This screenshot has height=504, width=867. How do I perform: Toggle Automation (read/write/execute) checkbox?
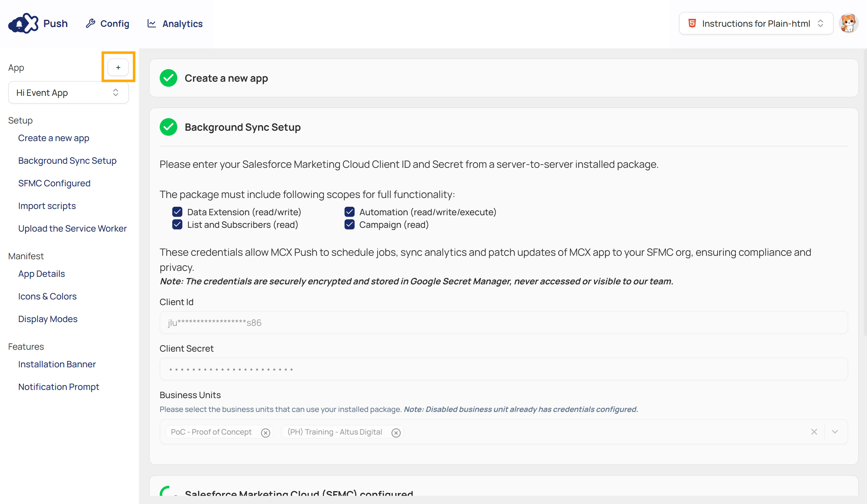pos(350,212)
